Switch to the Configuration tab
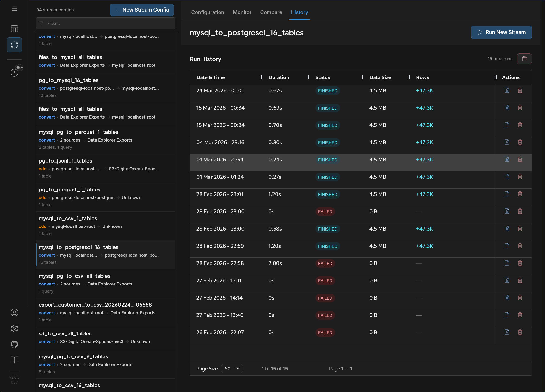Image resolution: width=545 pixels, height=392 pixels. click(x=208, y=12)
